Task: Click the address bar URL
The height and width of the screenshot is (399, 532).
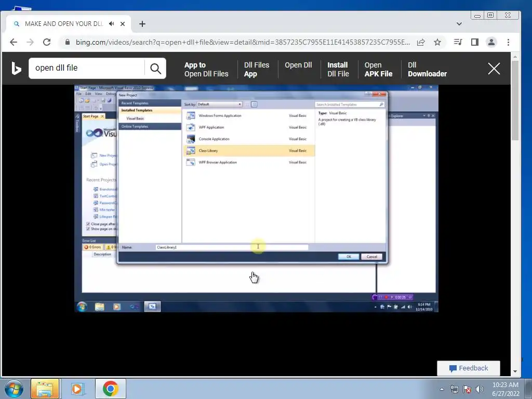Action: pos(243,42)
